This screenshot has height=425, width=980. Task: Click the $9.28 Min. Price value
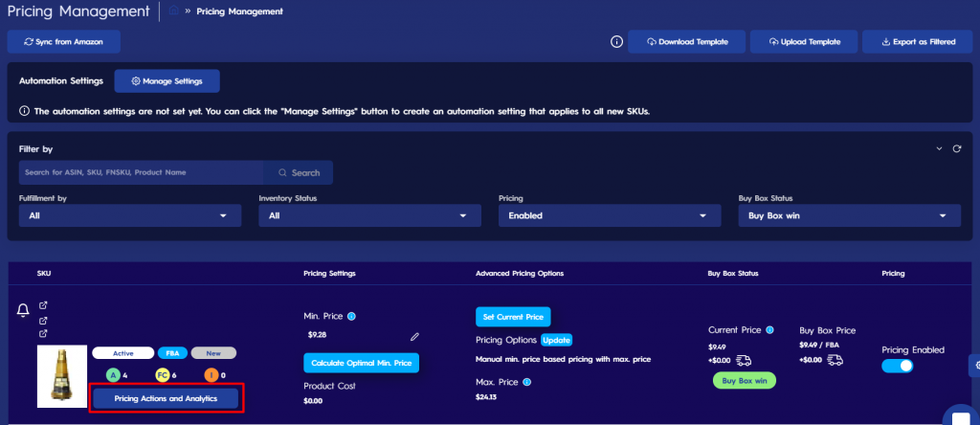click(317, 335)
